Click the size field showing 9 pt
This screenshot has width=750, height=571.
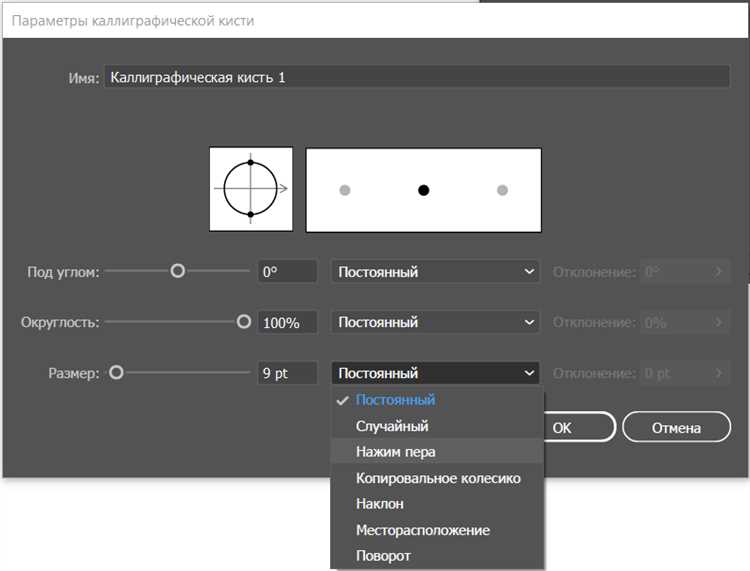(287, 373)
